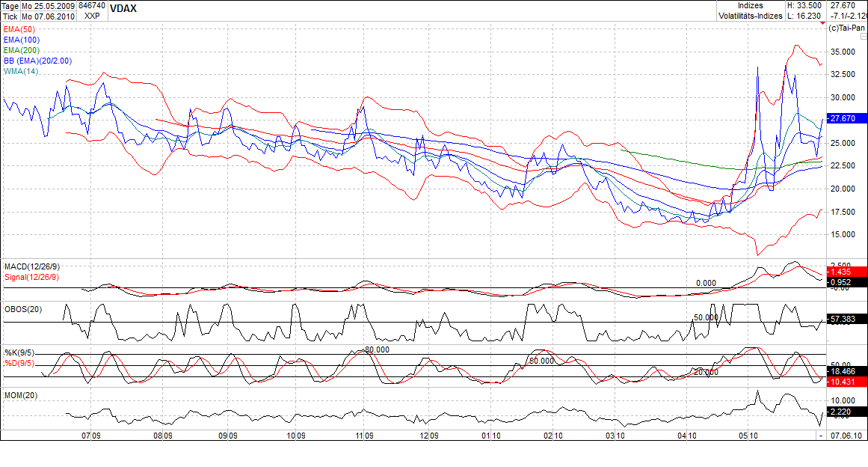The image size is (868, 467).
Task: Click the 15.000 price axis label
Action: [x=843, y=235]
